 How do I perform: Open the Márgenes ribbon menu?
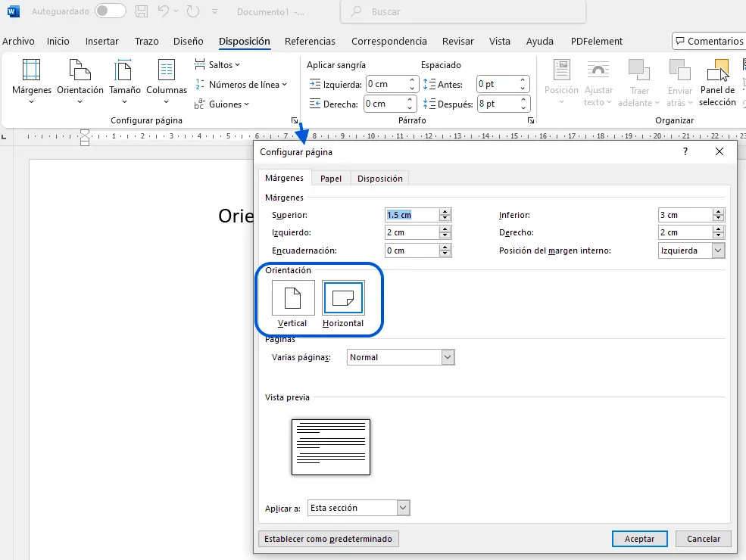31,81
